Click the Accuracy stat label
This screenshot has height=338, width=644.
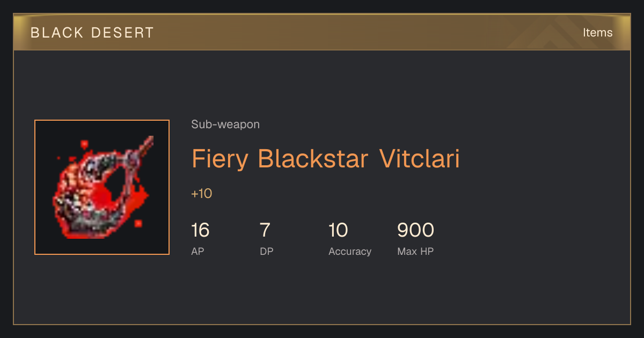(x=350, y=251)
